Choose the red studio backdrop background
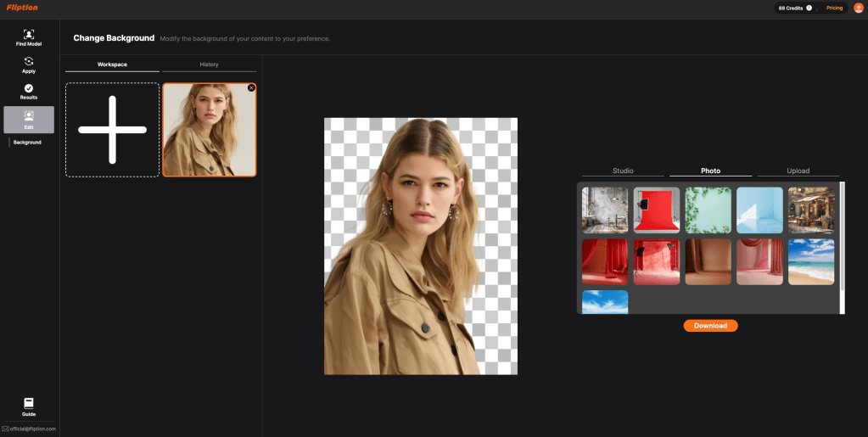Image resolution: width=868 pixels, height=437 pixels. click(657, 210)
